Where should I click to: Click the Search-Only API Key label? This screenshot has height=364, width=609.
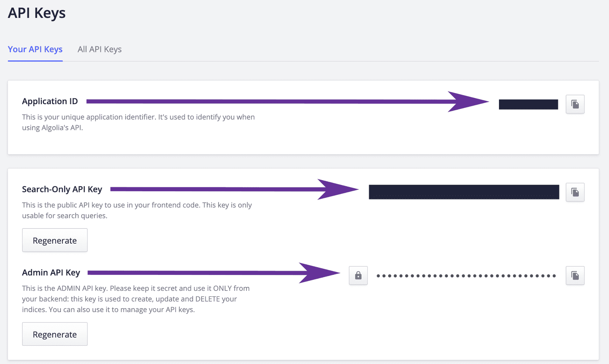(x=62, y=189)
